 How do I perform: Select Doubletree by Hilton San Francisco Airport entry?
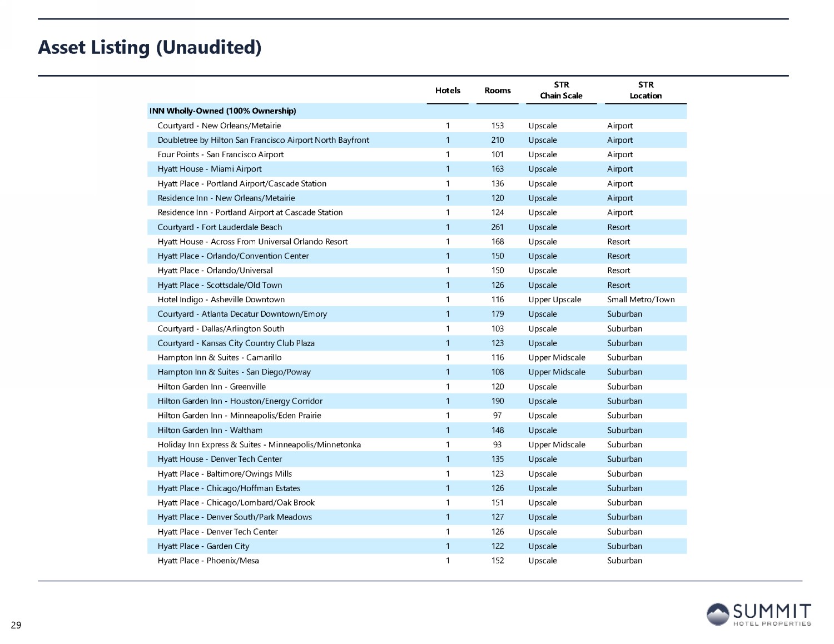point(263,141)
